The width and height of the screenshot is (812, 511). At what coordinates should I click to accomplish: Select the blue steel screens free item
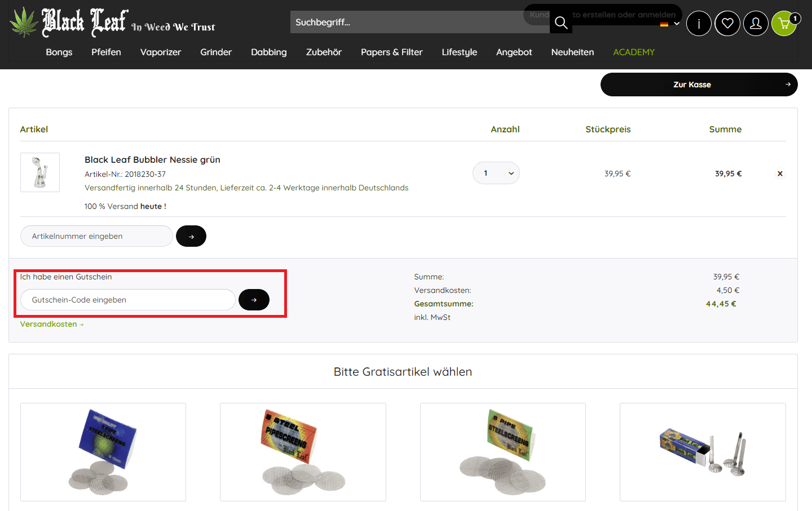pyautogui.click(x=103, y=452)
